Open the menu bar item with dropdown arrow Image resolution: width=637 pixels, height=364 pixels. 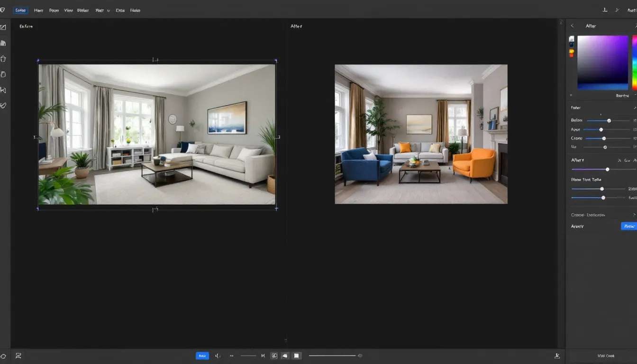102,10
